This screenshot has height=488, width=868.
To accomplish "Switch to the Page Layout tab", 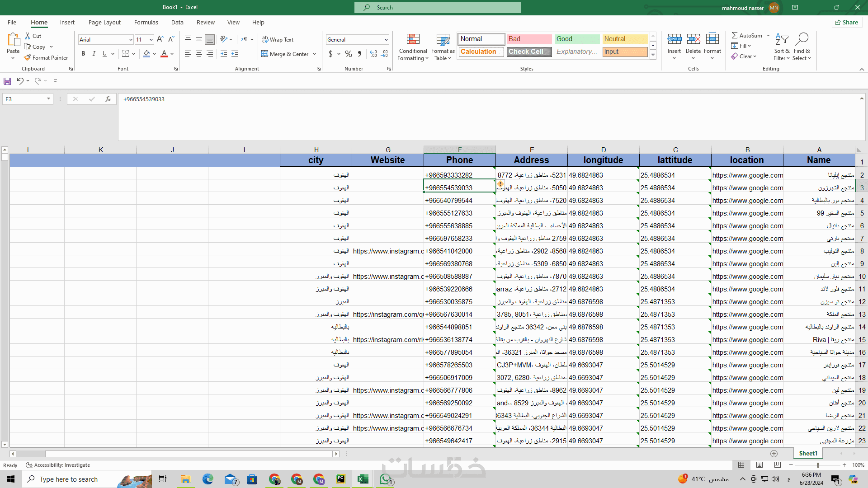I will [104, 22].
